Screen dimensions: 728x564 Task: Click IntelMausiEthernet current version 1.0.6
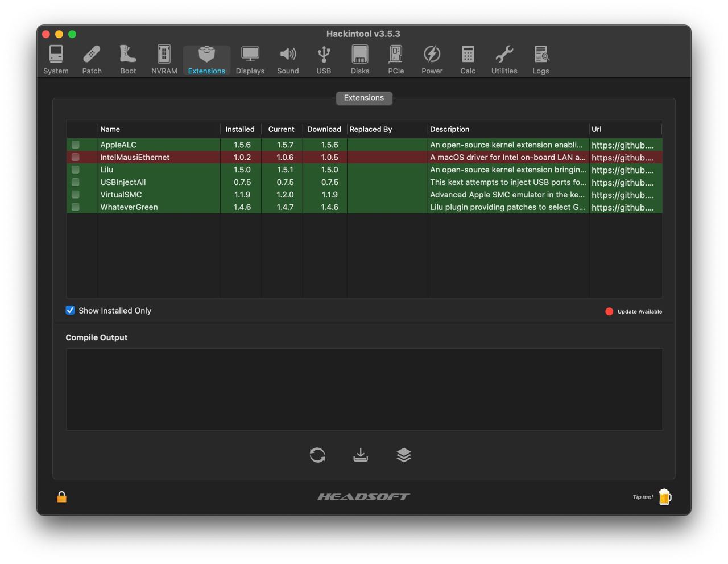[x=285, y=157]
